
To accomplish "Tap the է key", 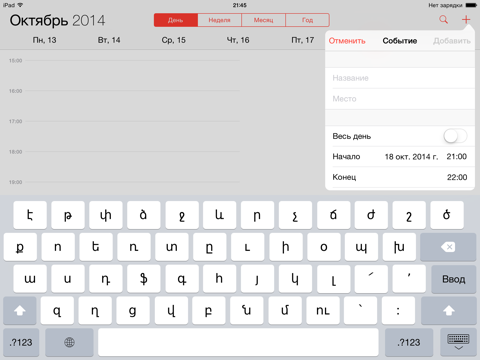I will 30,215.
